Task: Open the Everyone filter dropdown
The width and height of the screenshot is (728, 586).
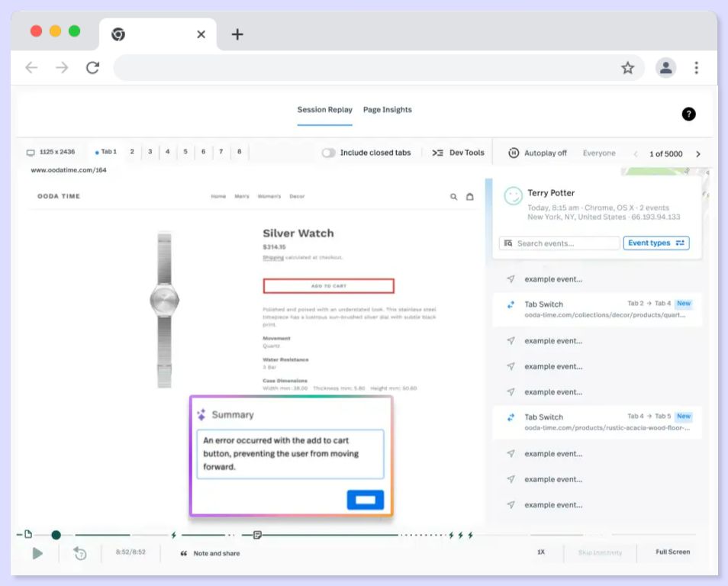Action: point(599,153)
